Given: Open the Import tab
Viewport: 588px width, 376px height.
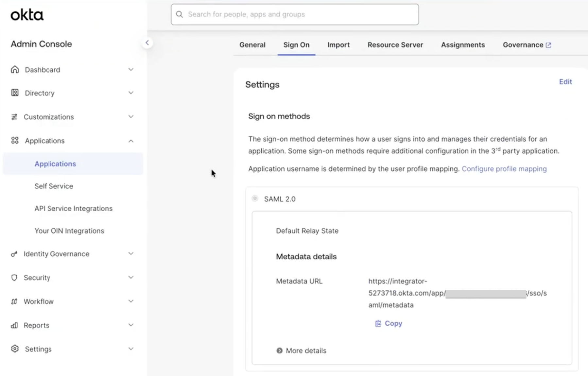Looking at the screenshot, I should pyautogui.click(x=338, y=45).
